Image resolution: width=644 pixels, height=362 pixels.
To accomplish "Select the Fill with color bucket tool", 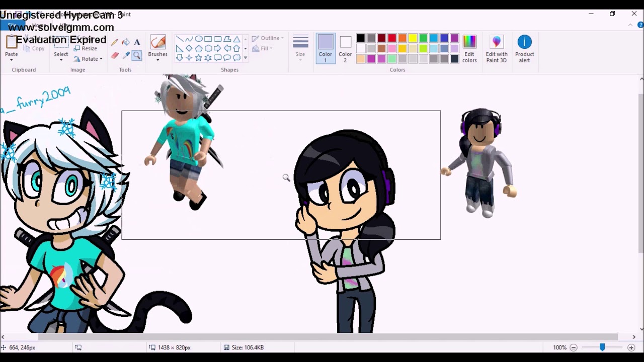I will (x=126, y=42).
